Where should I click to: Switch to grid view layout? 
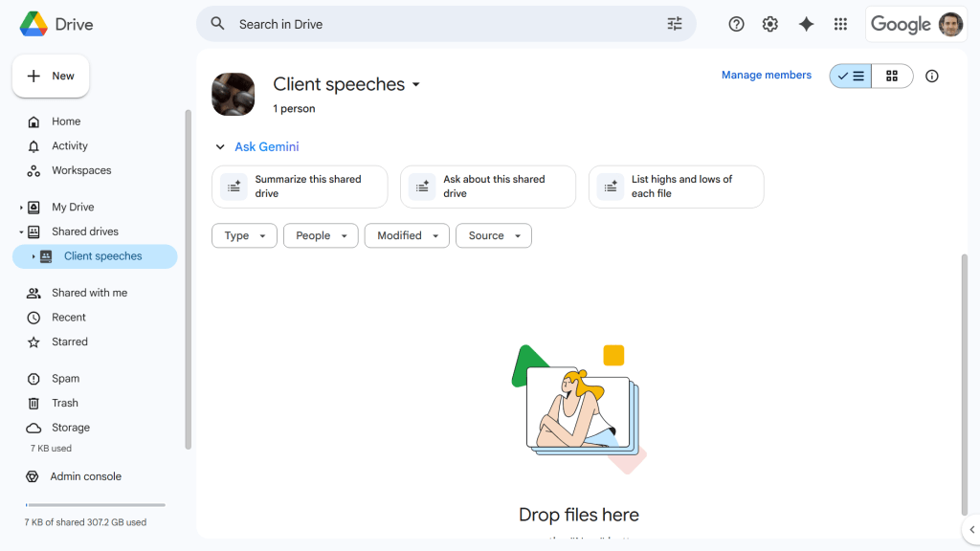pyautogui.click(x=891, y=76)
